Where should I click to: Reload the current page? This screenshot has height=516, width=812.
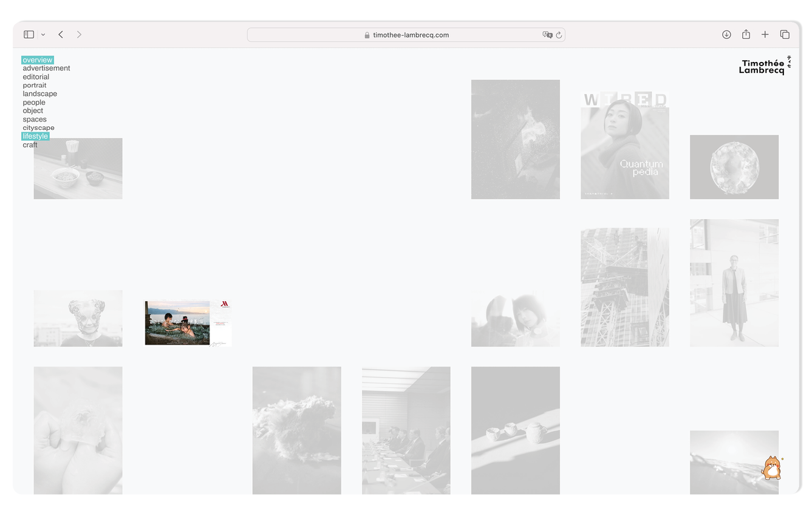(559, 35)
